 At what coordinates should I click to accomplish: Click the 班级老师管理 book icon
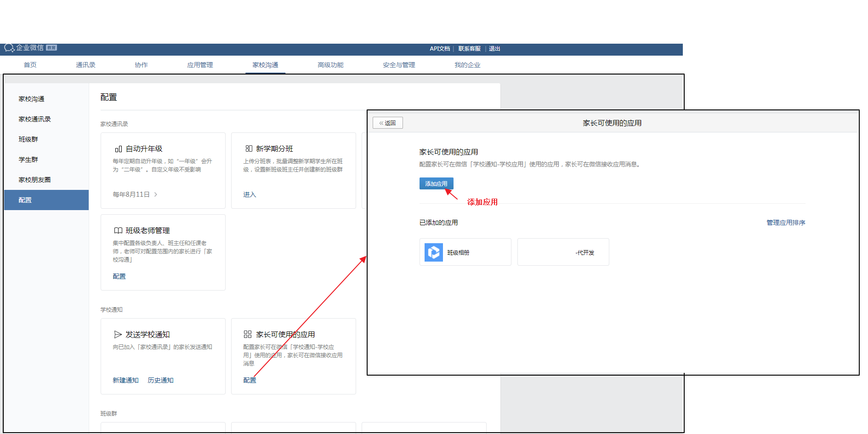pos(118,230)
